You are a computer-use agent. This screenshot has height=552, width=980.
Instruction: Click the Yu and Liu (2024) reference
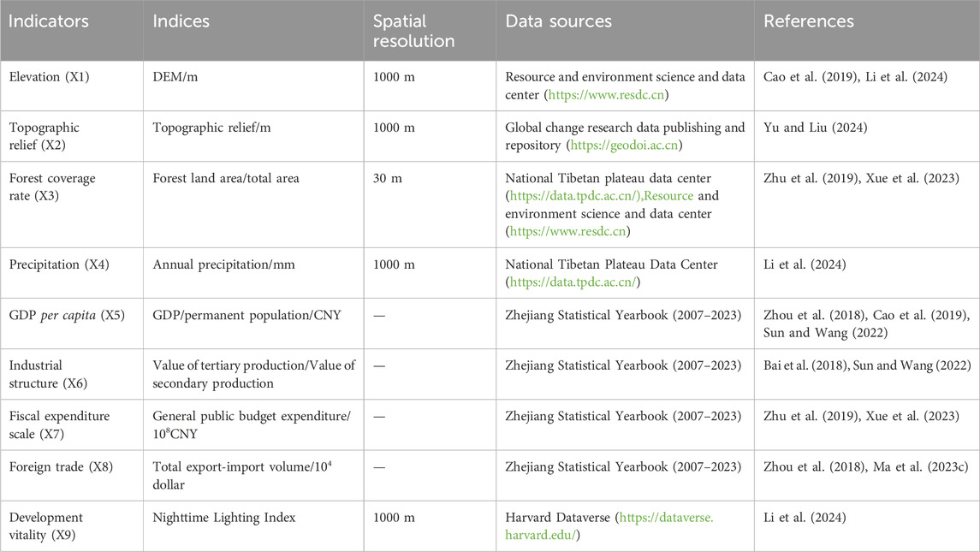pyautogui.click(x=815, y=128)
